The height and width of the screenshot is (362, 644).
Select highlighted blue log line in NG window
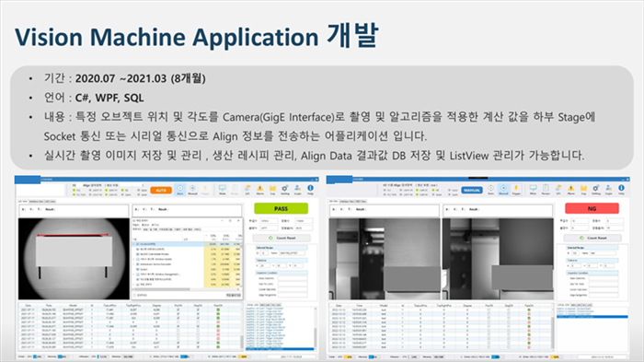[x=592, y=317]
